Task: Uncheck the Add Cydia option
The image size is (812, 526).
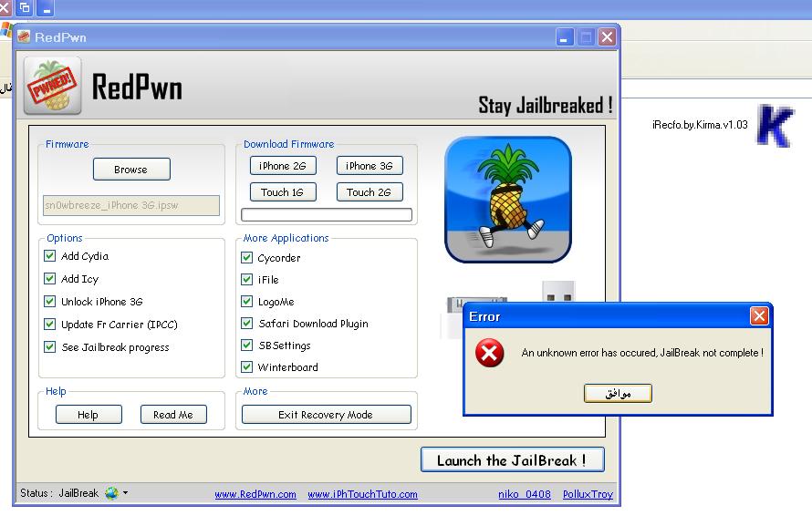Action: (49, 255)
